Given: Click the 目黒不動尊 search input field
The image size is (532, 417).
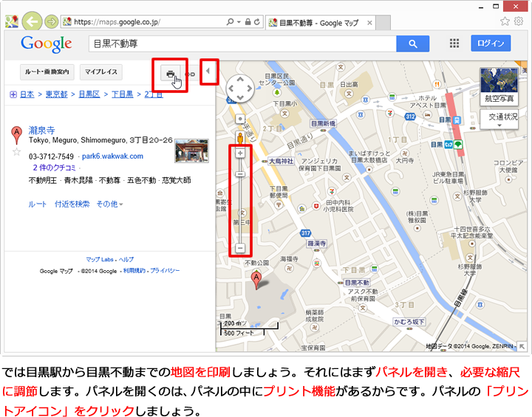Looking at the screenshot, I should click(x=242, y=44).
